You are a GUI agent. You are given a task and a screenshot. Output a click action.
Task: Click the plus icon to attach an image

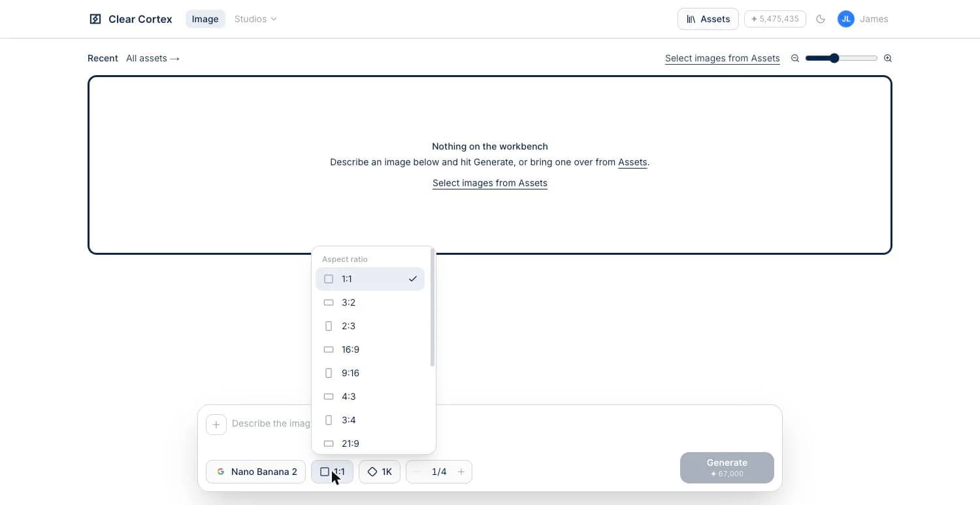tap(216, 424)
